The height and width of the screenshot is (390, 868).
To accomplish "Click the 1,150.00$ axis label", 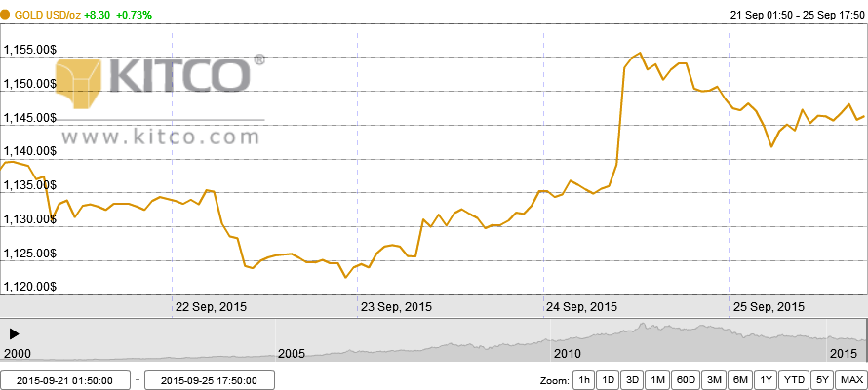I will click(x=29, y=84).
